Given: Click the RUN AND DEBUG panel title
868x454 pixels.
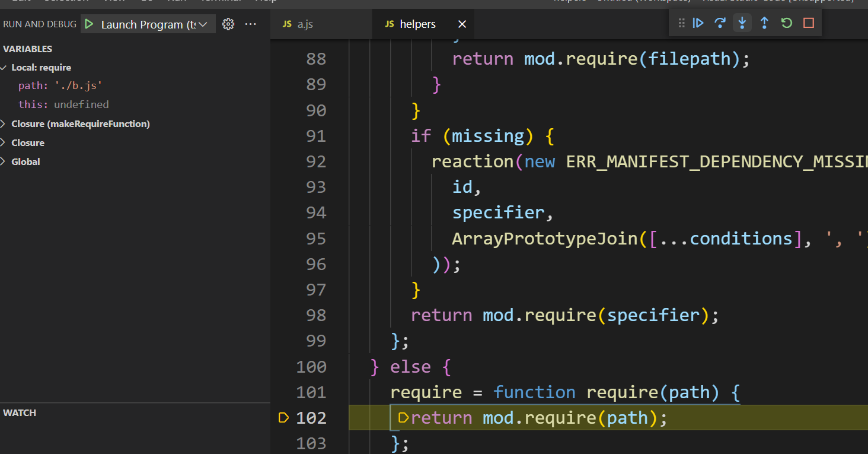Looking at the screenshot, I should [40, 24].
